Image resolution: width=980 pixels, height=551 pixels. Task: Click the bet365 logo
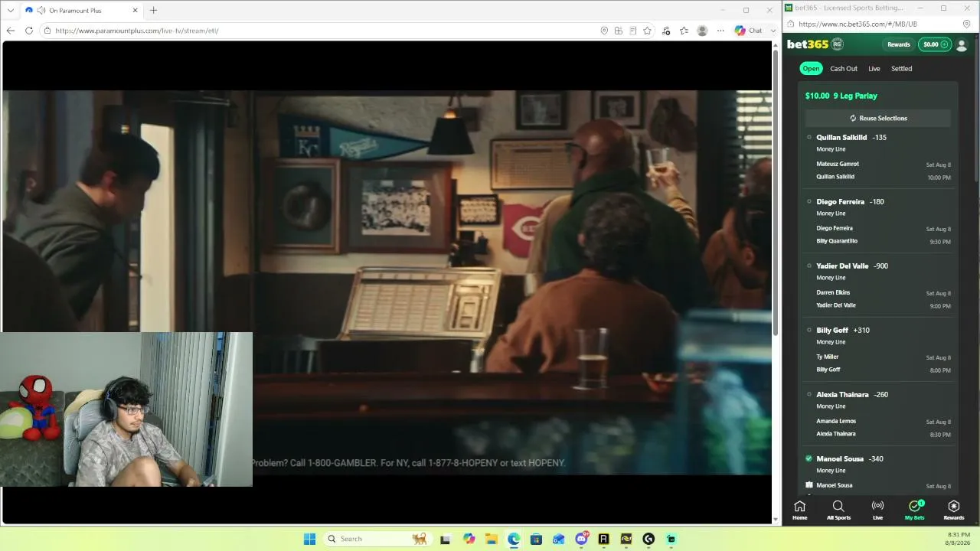[x=808, y=44]
